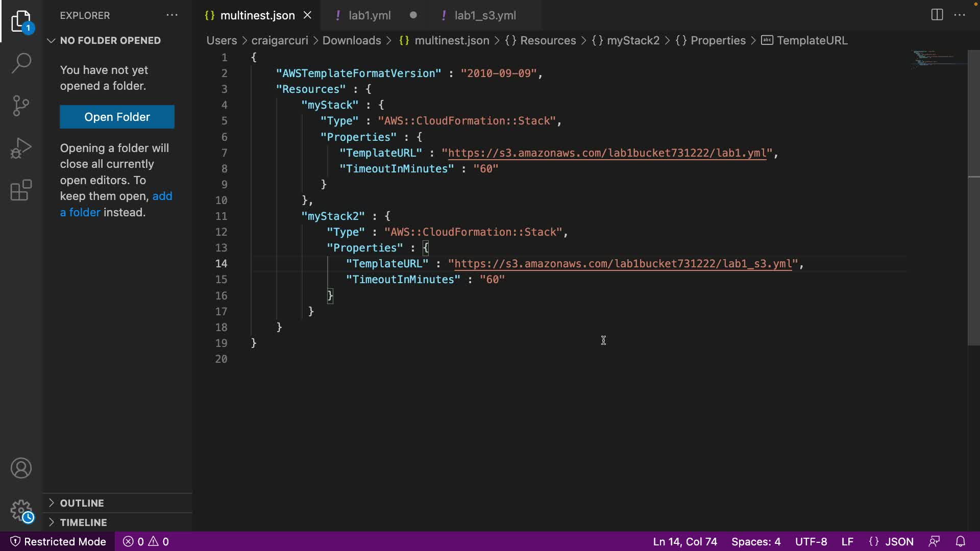Click the Split Editor Right icon
Screen dimensions: 980x551
click(x=937, y=15)
